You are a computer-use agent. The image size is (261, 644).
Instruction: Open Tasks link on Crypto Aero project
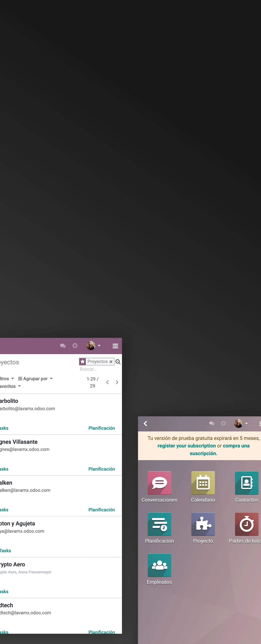point(4,591)
